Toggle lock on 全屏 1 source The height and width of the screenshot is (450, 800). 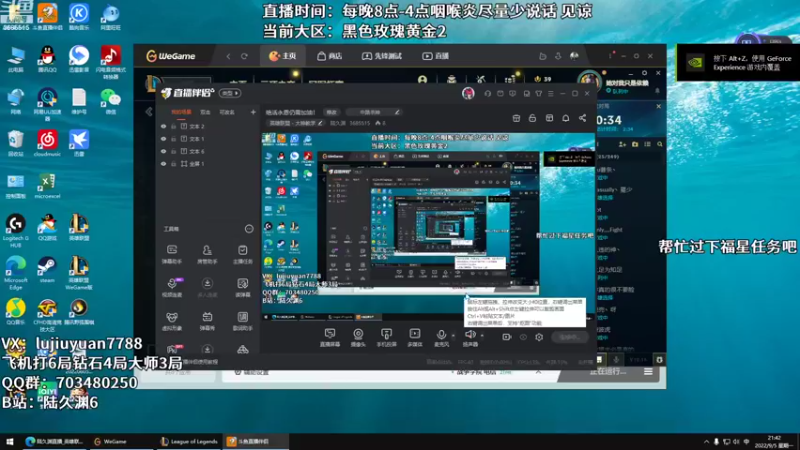click(173, 164)
